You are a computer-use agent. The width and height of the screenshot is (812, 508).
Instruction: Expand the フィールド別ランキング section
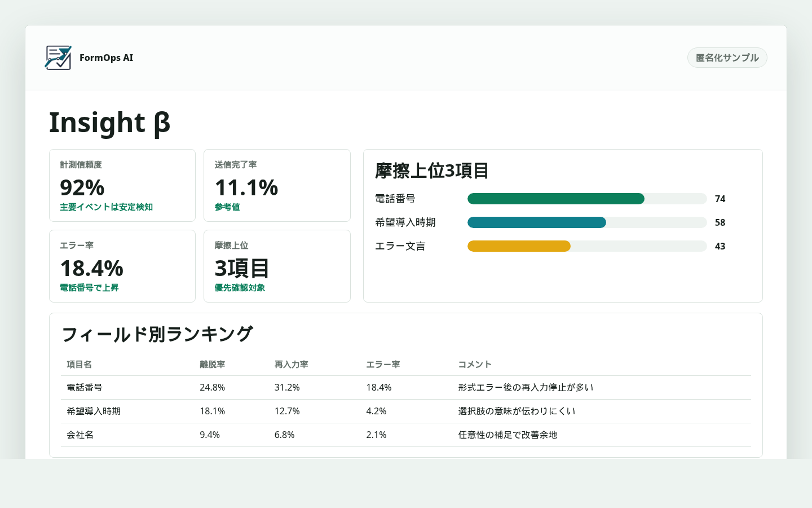click(158, 334)
